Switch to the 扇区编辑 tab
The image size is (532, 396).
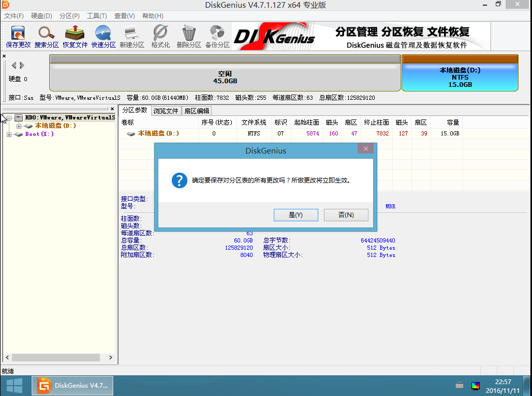(197, 111)
